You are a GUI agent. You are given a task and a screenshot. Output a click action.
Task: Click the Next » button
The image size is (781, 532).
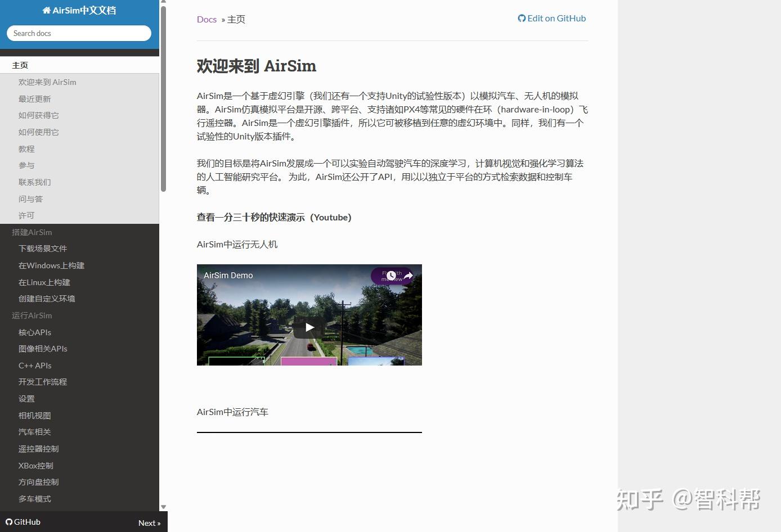149,522
